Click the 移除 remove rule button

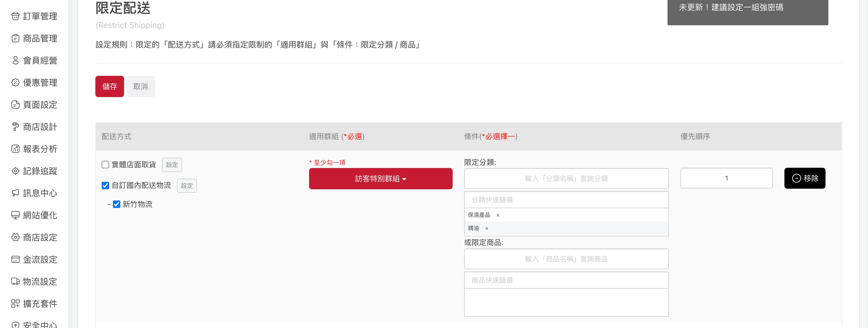point(804,178)
